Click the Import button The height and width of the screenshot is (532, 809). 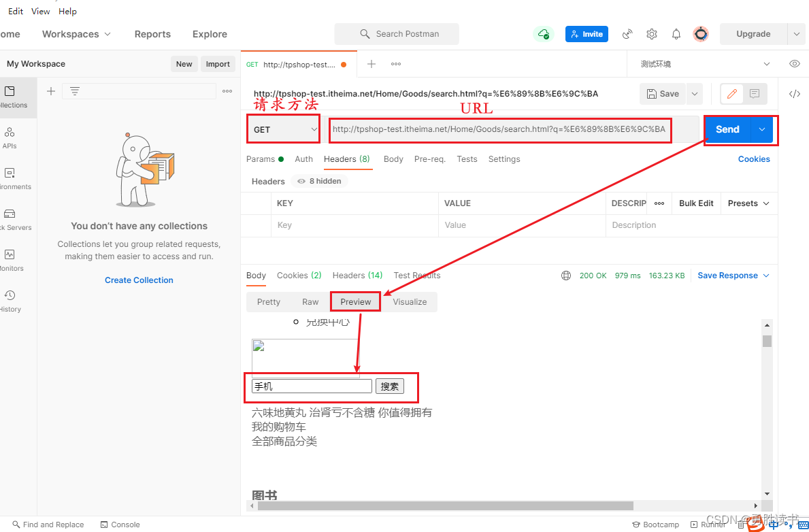(218, 64)
